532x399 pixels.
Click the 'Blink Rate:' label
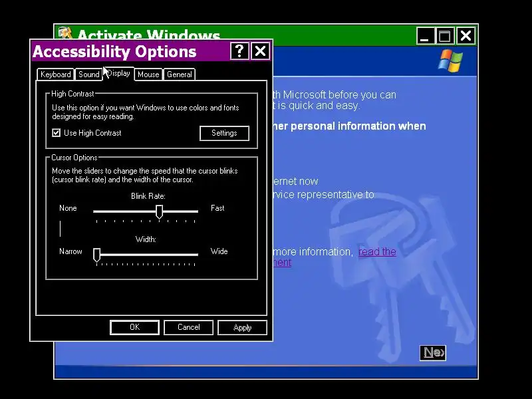point(148,196)
